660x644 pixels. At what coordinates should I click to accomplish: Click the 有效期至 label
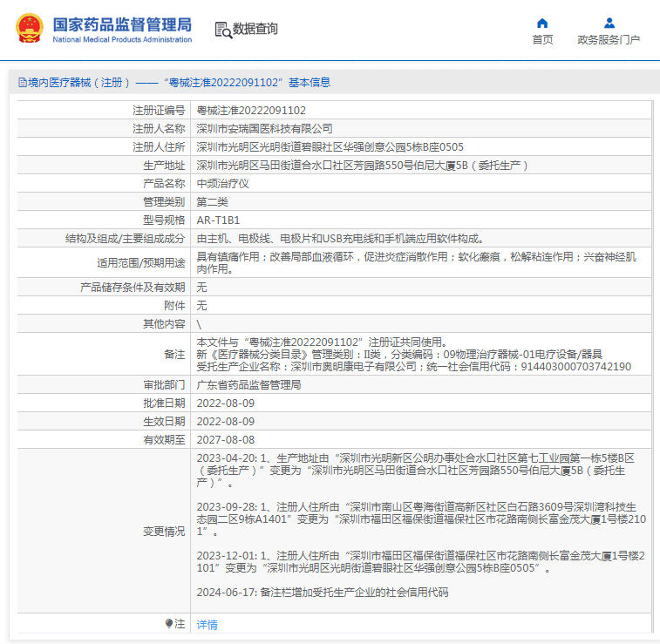click(164, 439)
